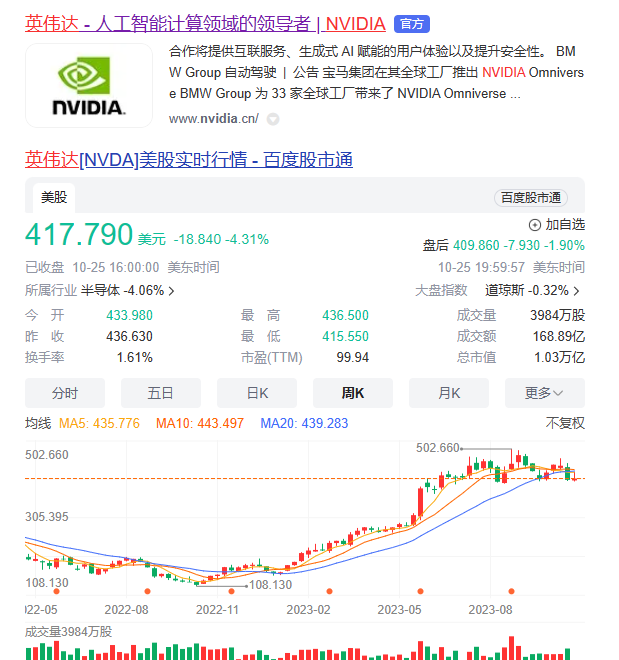Open 半导体 -4.06% industry link
The image size is (619, 660).
tap(122, 290)
